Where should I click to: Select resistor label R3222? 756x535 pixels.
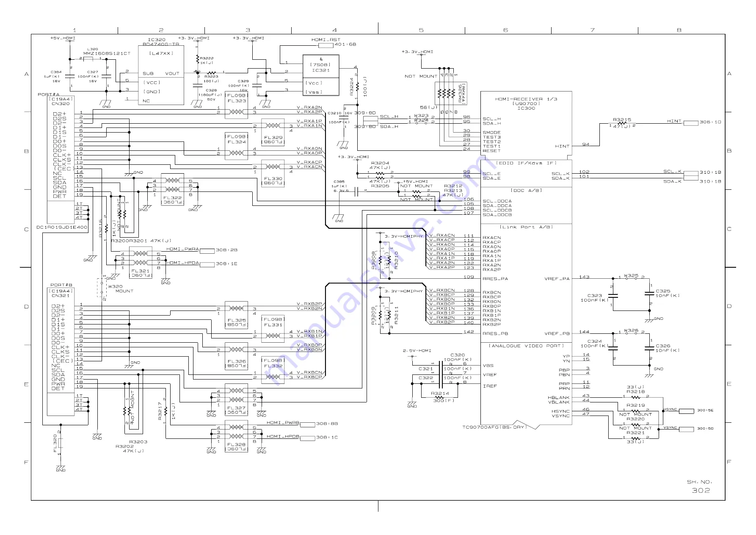207,58
